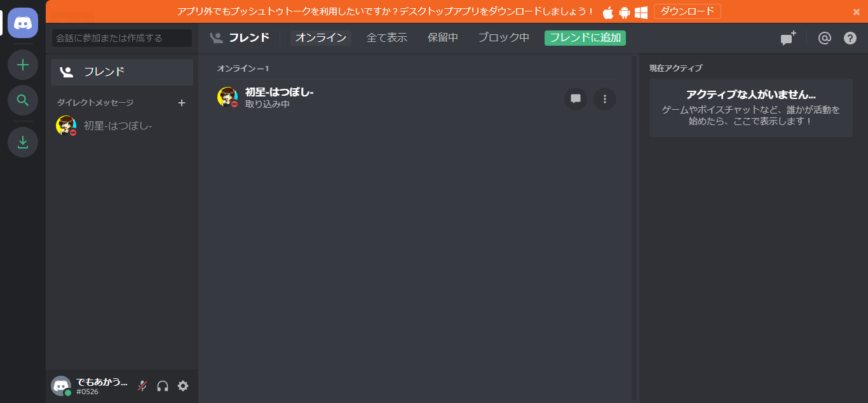Select フレンド in the left sidebar

tap(122, 72)
